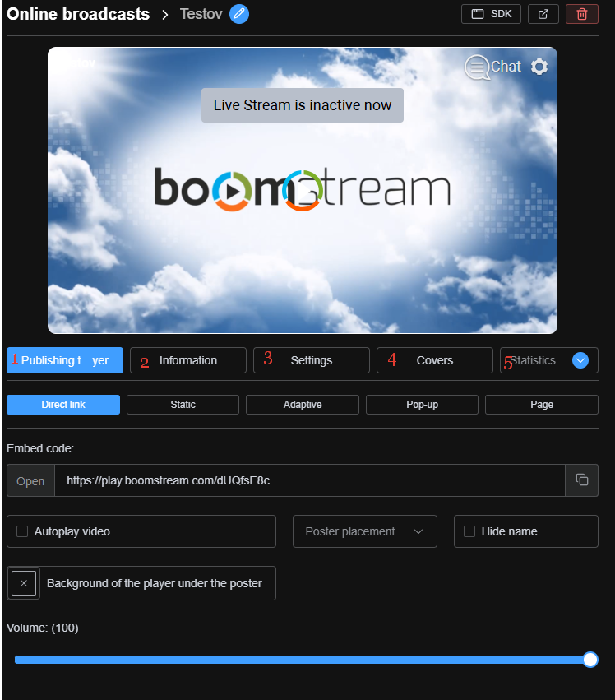Click the Open button beside embed link
615x700 pixels.
(30, 481)
